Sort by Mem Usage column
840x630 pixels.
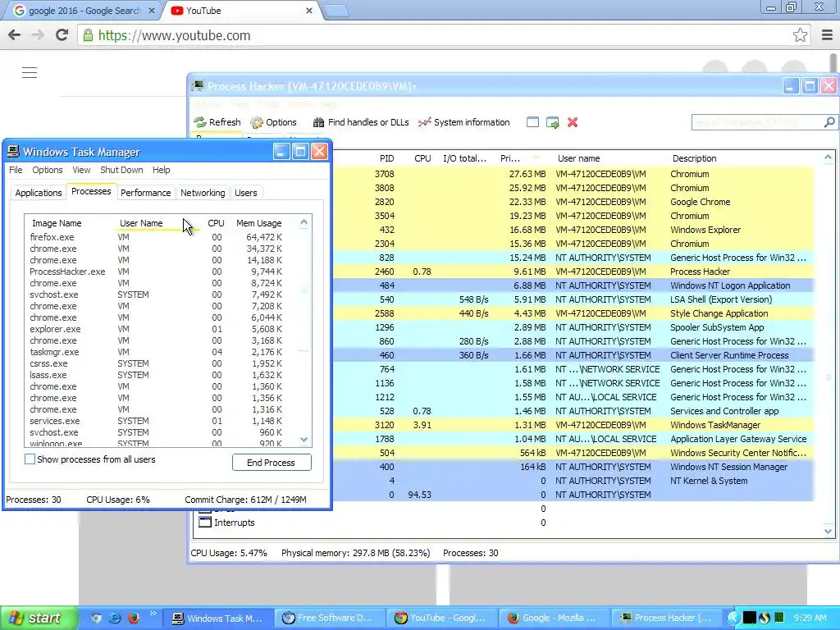click(x=258, y=223)
